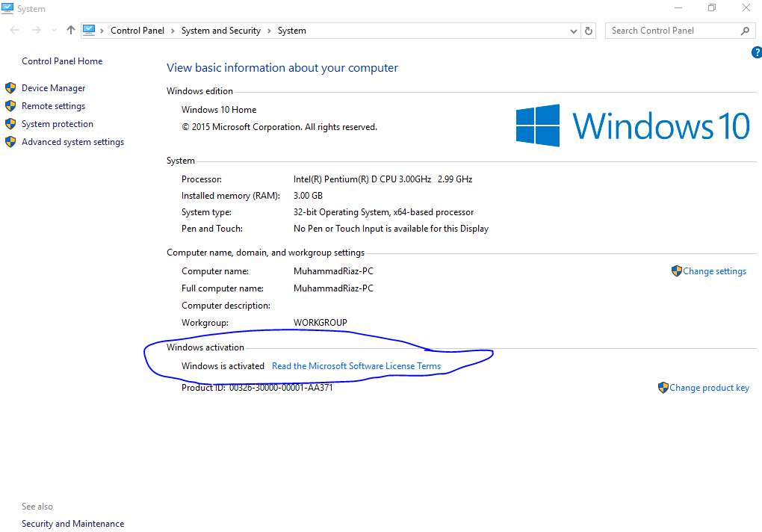Expand chevron after Control Panel breadcrumb
Image resolution: width=762 pixels, height=532 pixels.
173,31
